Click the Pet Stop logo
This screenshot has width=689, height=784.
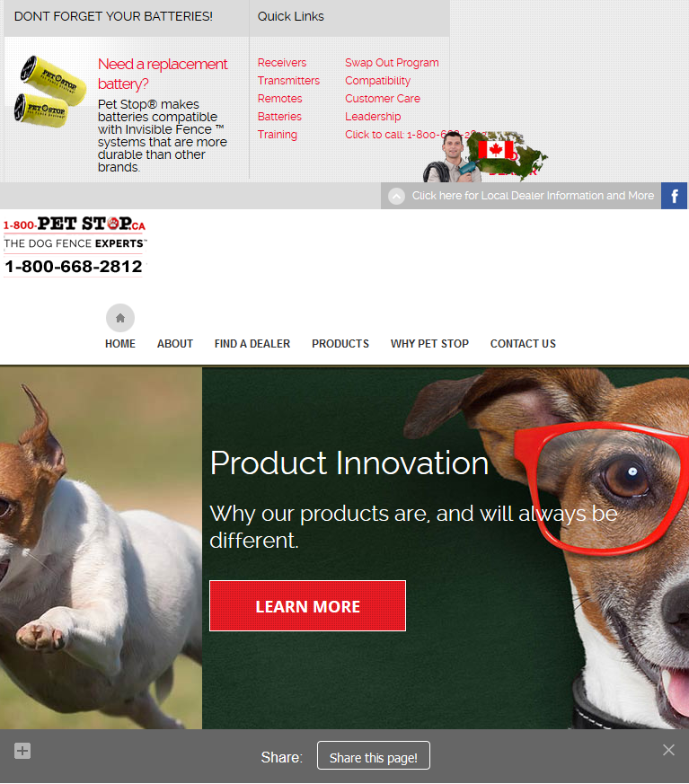tap(75, 246)
